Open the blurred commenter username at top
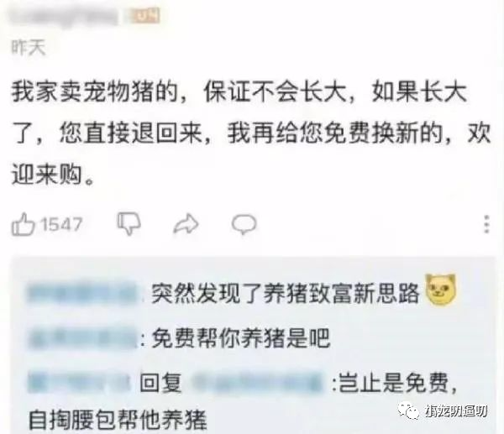This screenshot has height=434, width=504. point(64,16)
